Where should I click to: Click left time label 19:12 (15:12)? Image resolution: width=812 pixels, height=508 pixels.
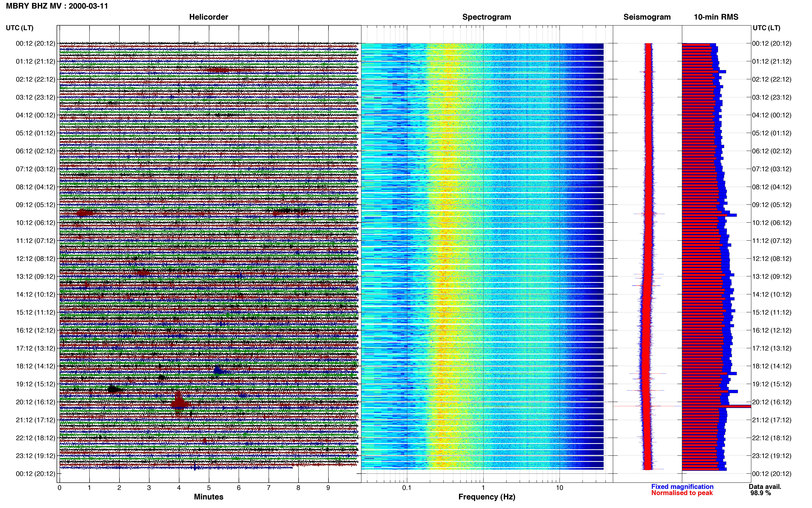point(36,384)
